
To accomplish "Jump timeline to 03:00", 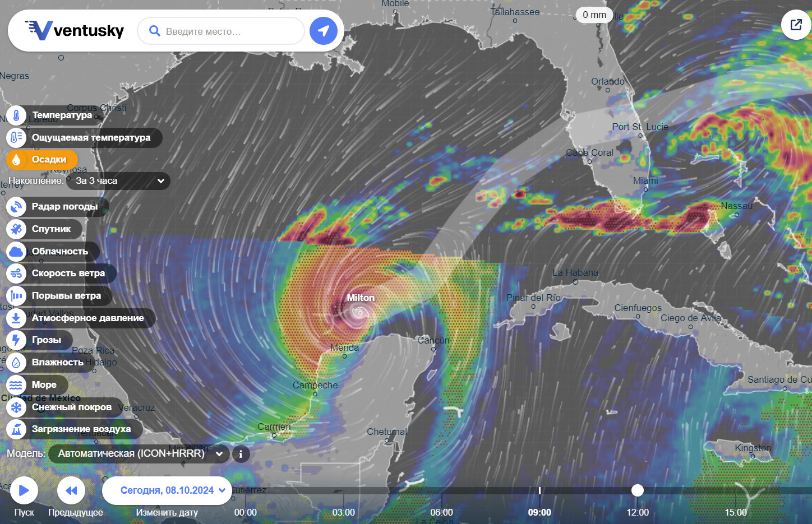I will [344, 512].
